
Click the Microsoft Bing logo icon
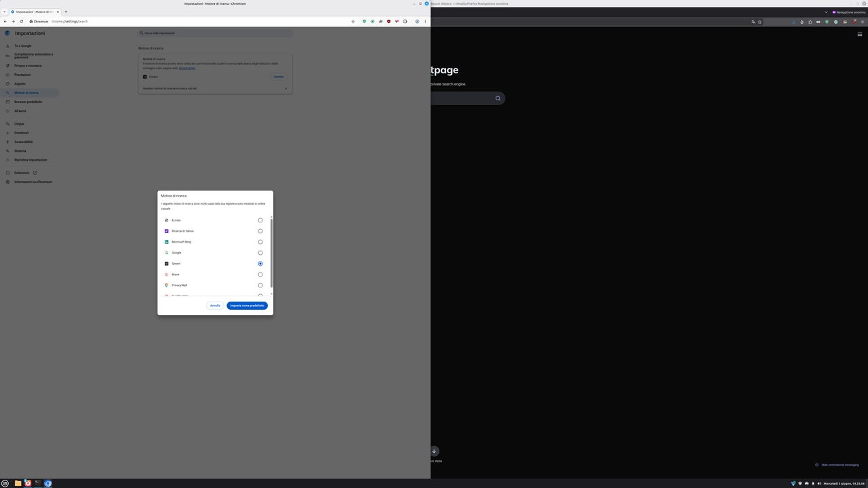[x=166, y=242]
